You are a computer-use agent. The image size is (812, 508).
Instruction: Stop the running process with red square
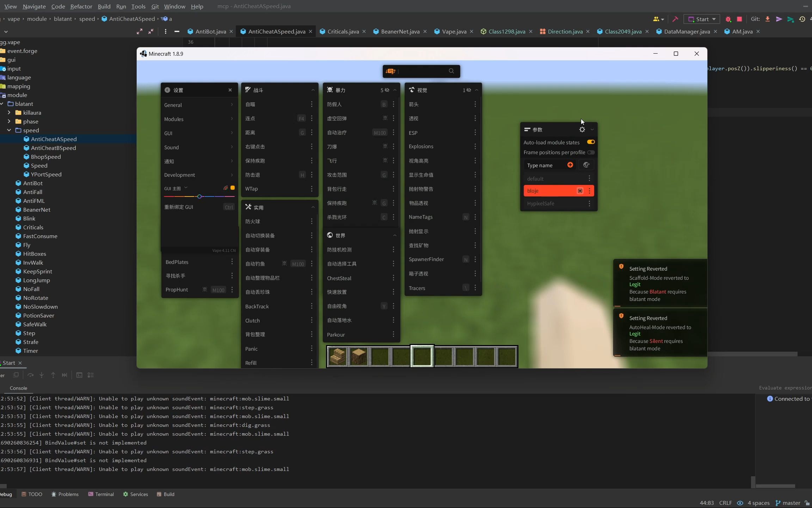[739, 19]
